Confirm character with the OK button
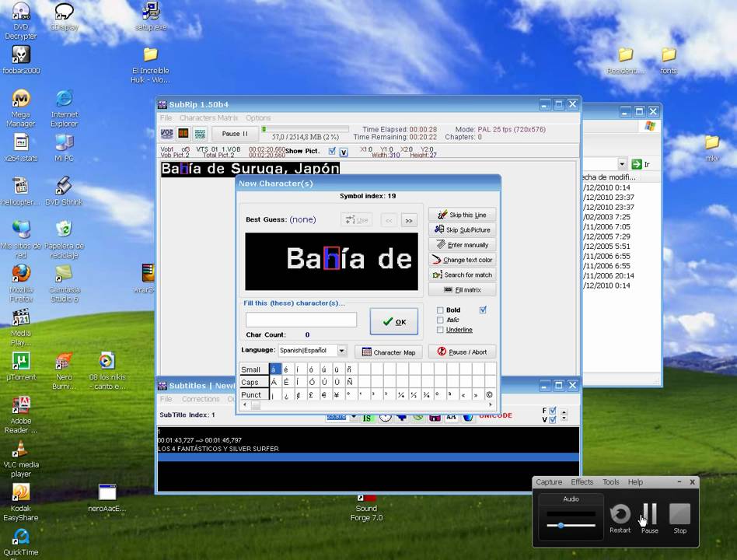 pyautogui.click(x=394, y=322)
